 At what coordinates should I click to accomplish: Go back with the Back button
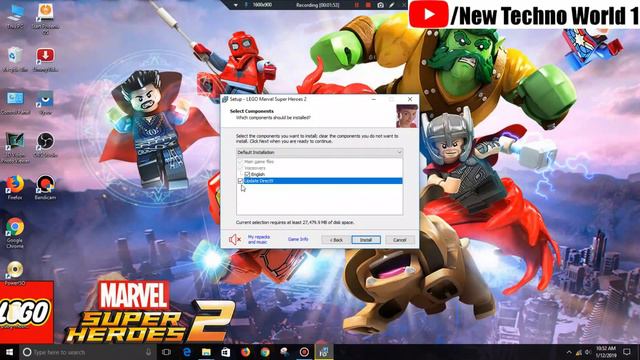pos(336,240)
